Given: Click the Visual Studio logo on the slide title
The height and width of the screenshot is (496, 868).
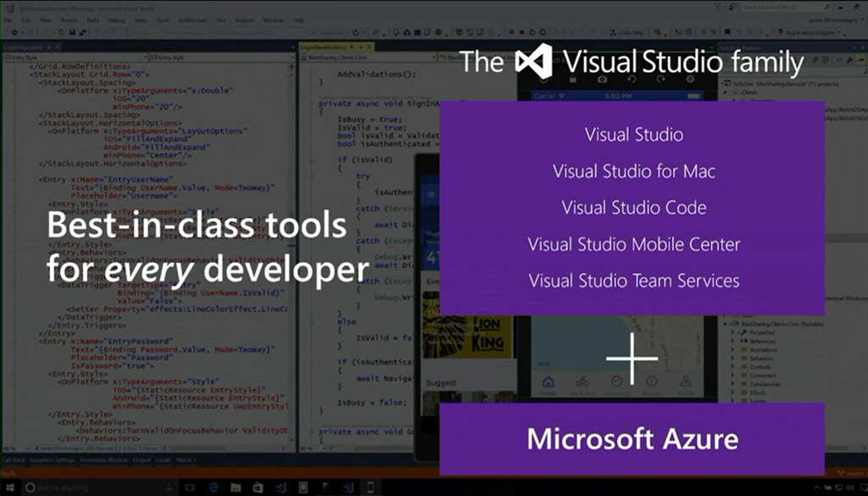Looking at the screenshot, I should tap(534, 61).
